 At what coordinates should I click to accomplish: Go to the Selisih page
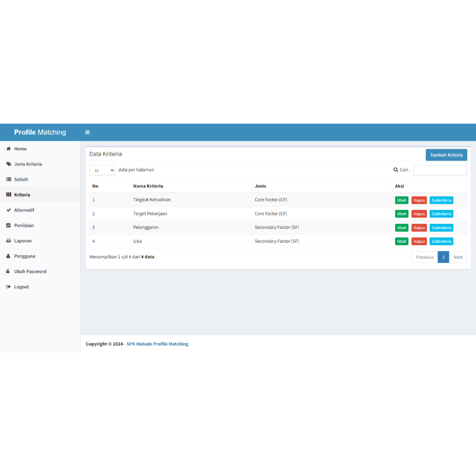pyautogui.click(x=40, y=179)
